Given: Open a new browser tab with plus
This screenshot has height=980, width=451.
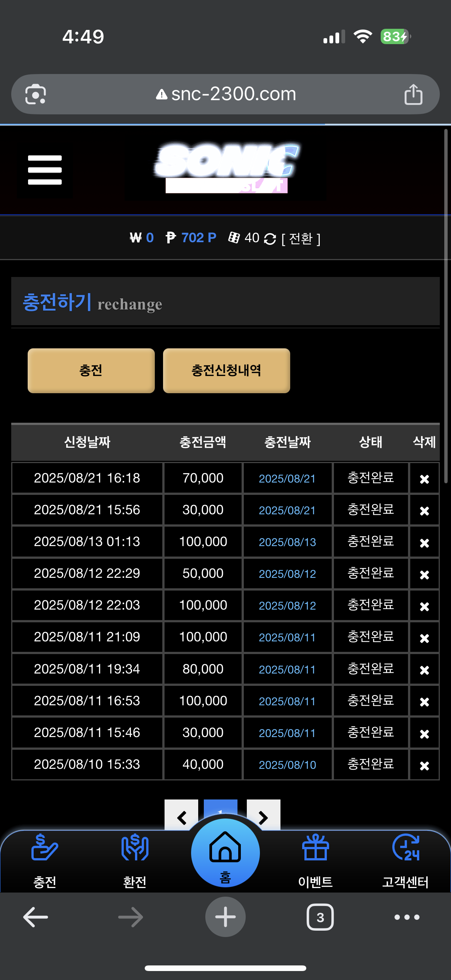Looking at the screenshot, I should coord(225,917).
